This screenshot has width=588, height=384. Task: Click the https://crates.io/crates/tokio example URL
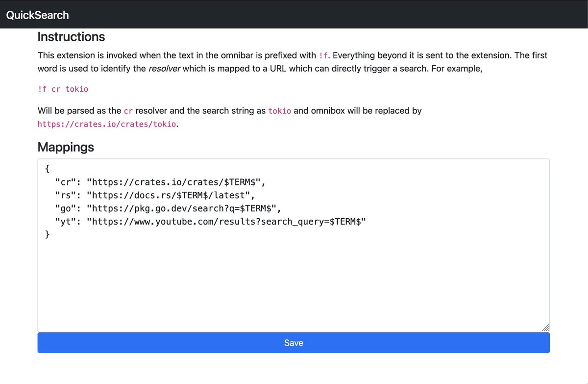click(106, 124)
